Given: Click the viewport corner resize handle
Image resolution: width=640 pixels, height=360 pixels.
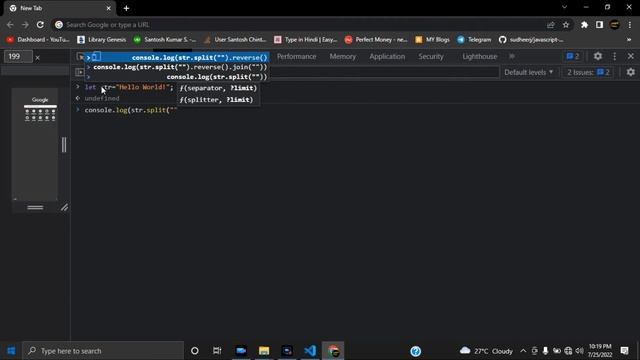Looking at the screenshot, I should (64, 207).
